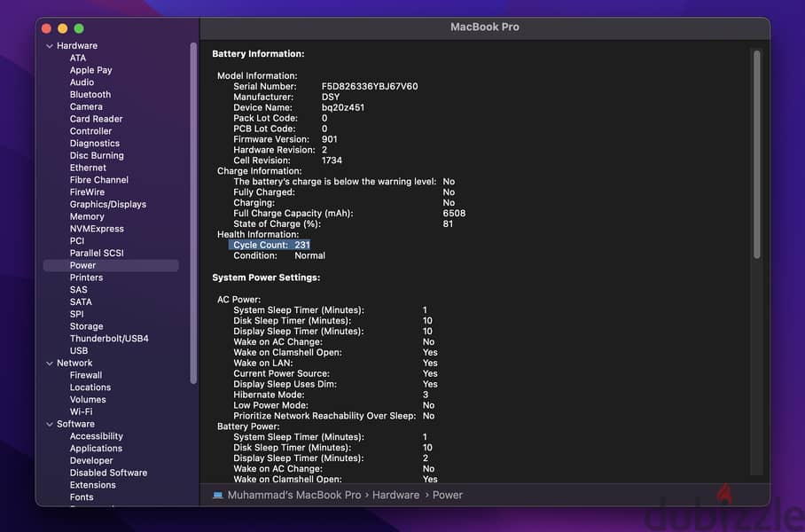Open Firewall under Network
The height and width of the screenshot is (532, 805).
pos(86,375)
